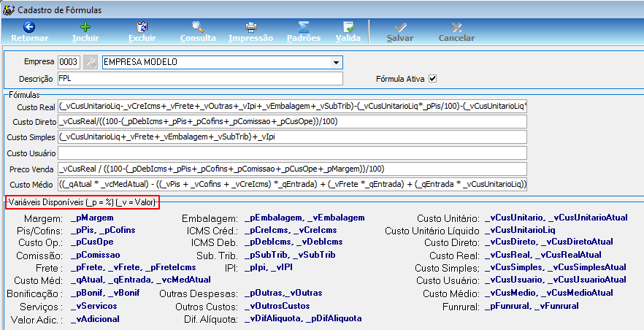Click the _pDebIcms, _vDebIcms variables
The height and width of the screenshot is (330, 644).
coord(294,242)
